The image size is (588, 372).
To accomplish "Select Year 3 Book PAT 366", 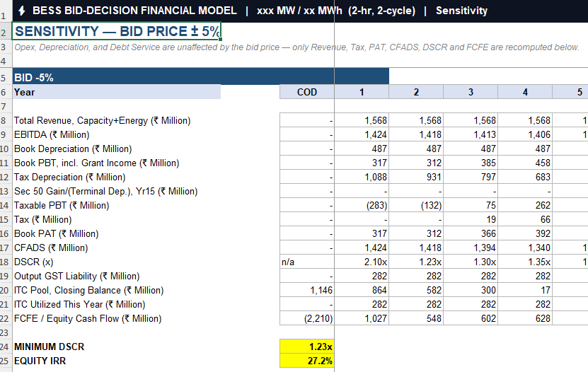I will pyautogui.click(x=471, y=234).
